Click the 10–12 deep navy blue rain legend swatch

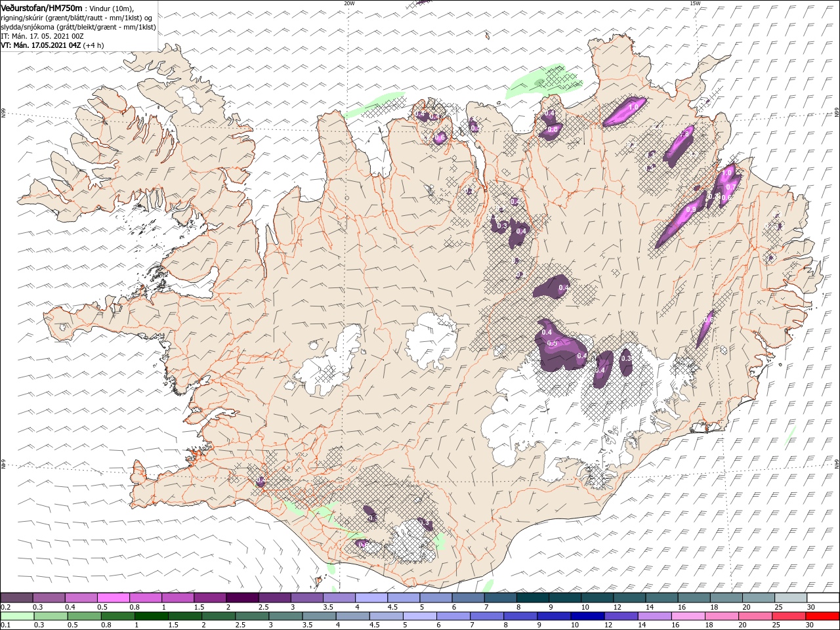point(587,616)
